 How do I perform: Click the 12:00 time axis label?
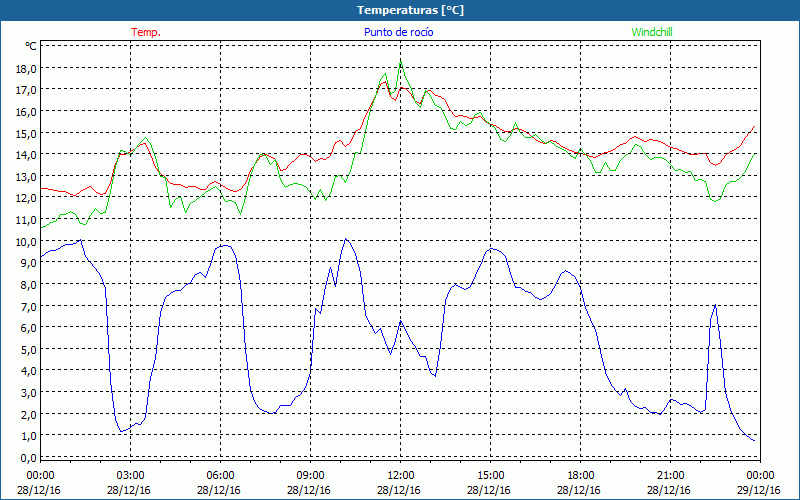click(x=401, y=476)
